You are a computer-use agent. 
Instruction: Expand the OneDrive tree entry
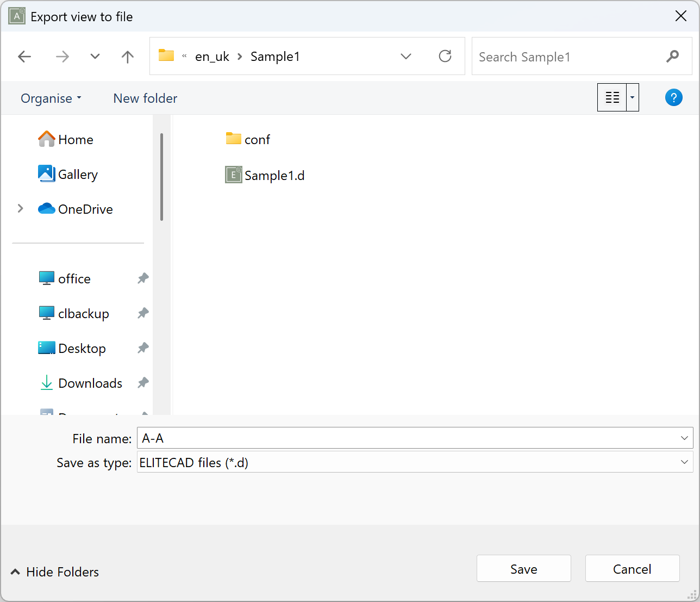[20, 208]
